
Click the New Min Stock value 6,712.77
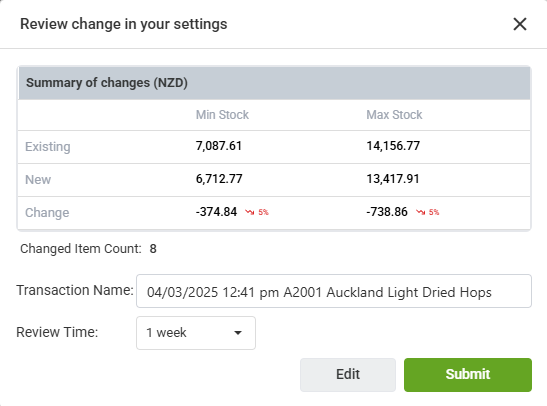[x=219, y=179]
